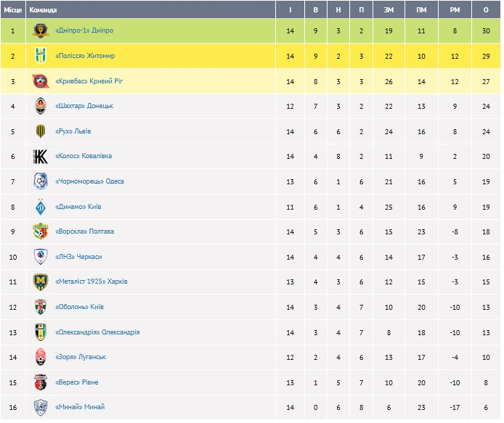Click the Kryvbas Kryvyi Rih logo
This screenshot has width=504, height=423.
coord(41,81)
